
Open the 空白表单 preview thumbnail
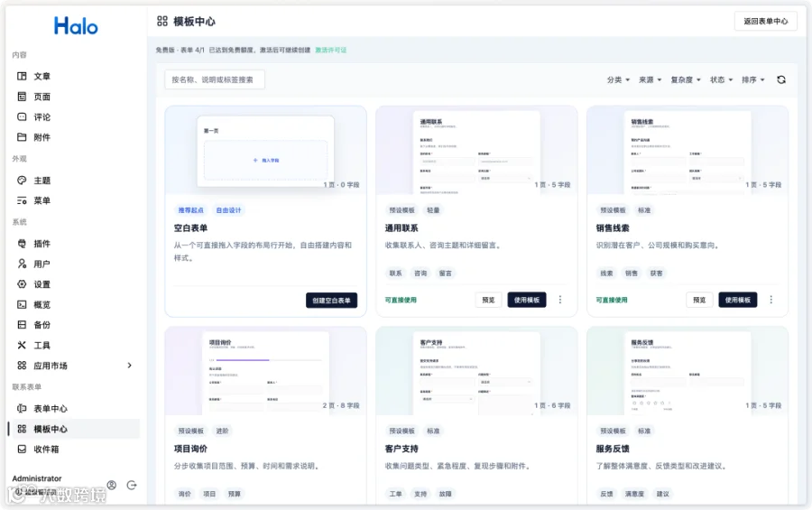[x=265, y=151]
